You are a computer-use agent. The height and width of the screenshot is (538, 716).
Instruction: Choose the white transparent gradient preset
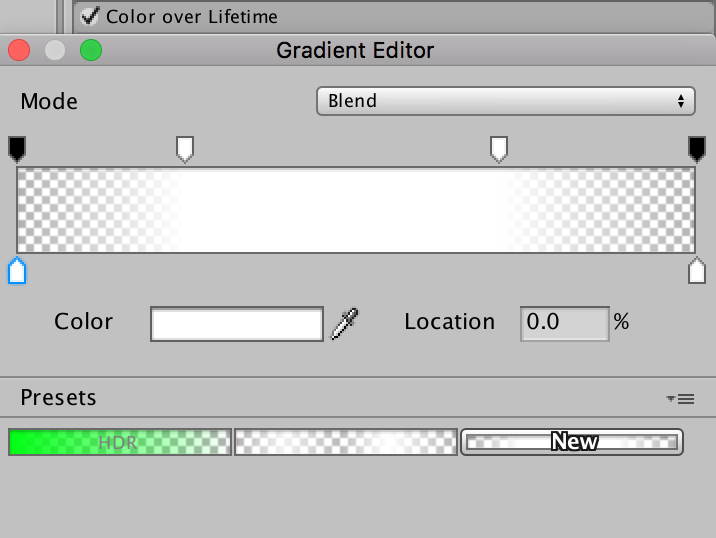(x=346, y=441)
